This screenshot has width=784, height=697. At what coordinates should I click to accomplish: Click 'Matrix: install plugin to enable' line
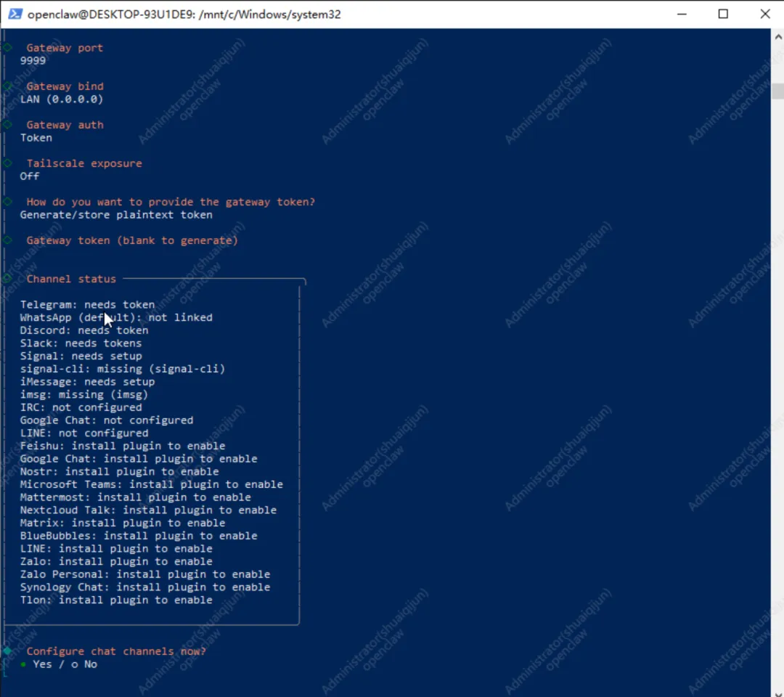coord(123,523)
